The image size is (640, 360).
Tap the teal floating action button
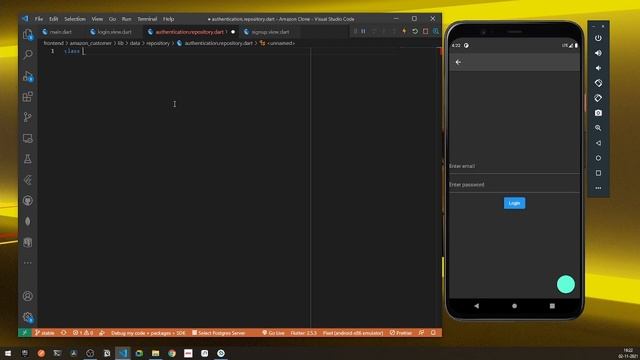[566, 284]
